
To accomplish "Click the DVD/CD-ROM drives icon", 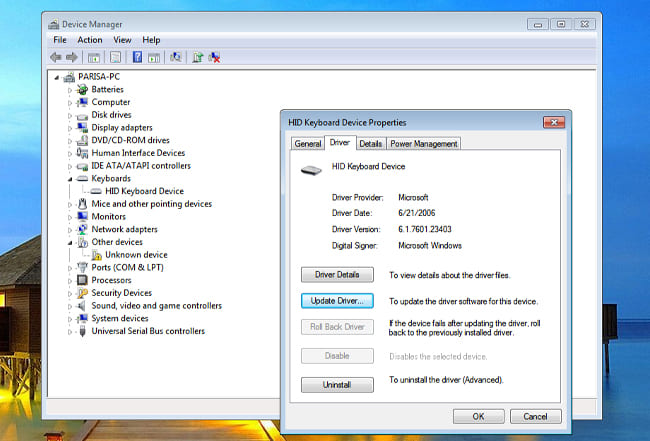I will pyautogui.click(x=82, y=141).
